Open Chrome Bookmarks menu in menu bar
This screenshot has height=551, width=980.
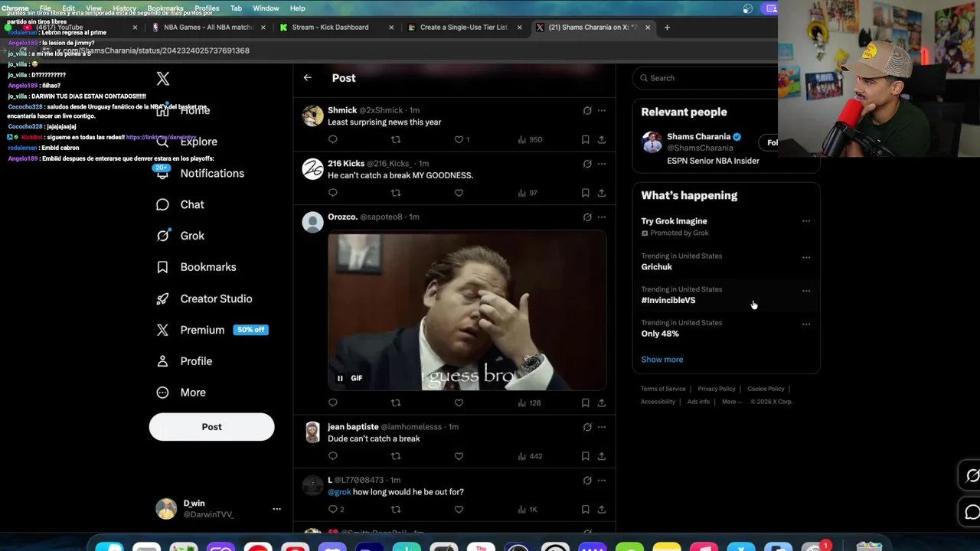165,8
